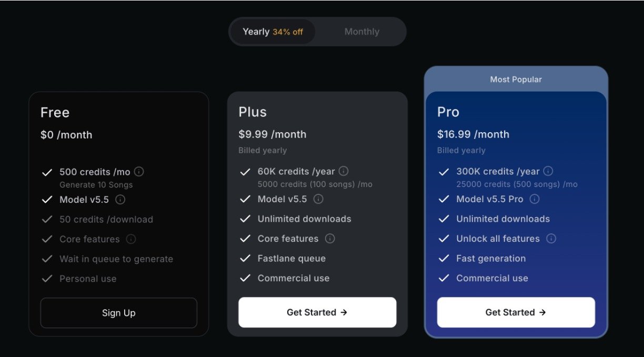The height and width of the screenshot is (357, 644).
Task: Show info for Unlock all features
Action: coord(551,239)
